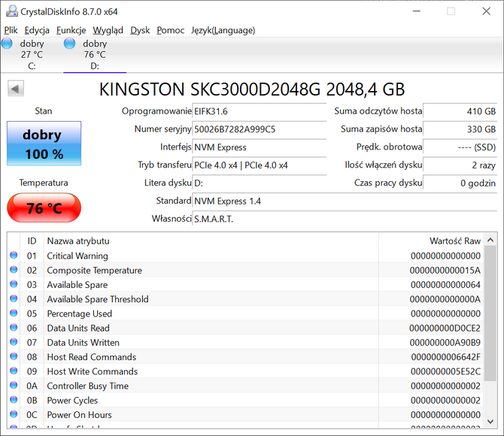Click status dot of Percentage Used row
Image resolution: width=504 pixels, height=436 pixels.
[x=14, y=313]
